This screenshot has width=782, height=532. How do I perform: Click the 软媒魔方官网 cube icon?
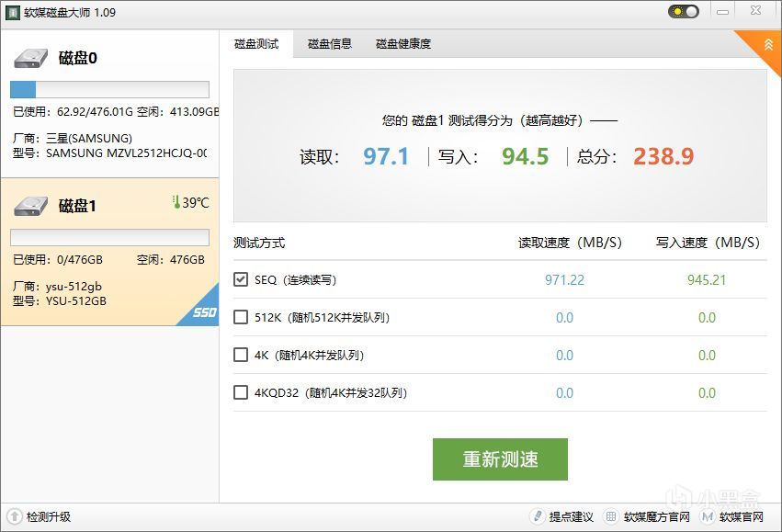(x=611, y=516)
